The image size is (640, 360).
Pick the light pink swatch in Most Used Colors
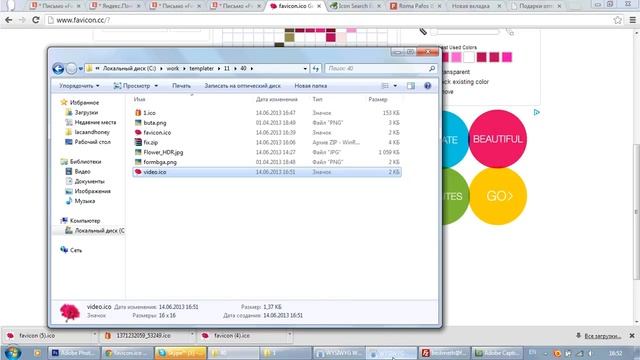coord(456,57)
